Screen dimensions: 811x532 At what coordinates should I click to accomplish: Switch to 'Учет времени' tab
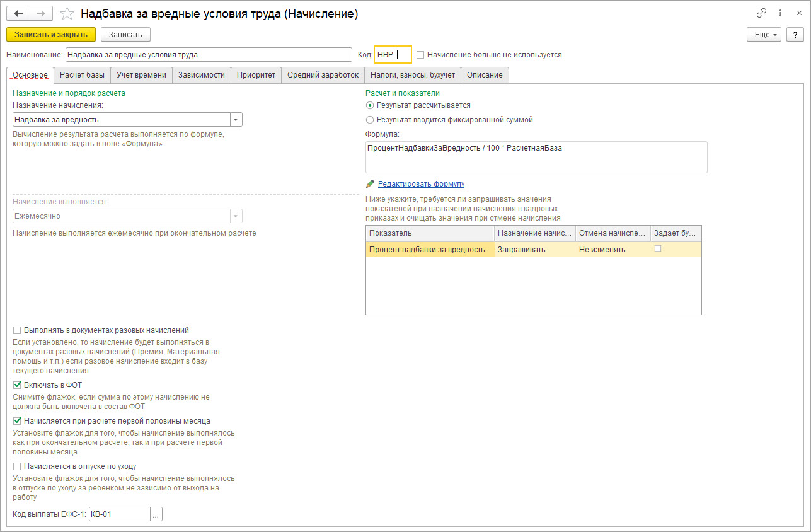coord(142,75)
